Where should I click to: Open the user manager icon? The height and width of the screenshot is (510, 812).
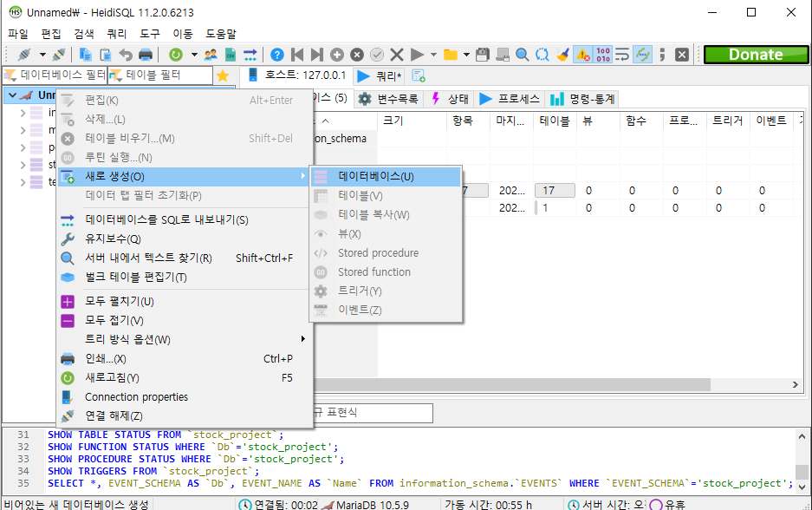pos(211,55)
